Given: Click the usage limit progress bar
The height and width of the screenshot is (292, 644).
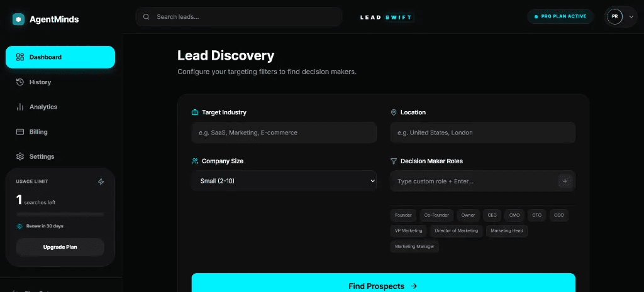Looking at the screenshot, I should tap(60, 214).
